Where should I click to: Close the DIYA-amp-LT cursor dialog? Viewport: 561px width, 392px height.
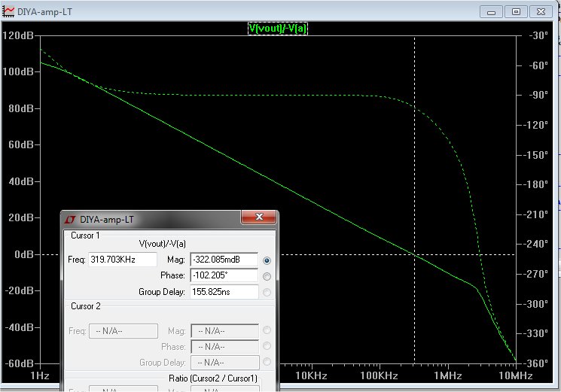pos(259,217)
